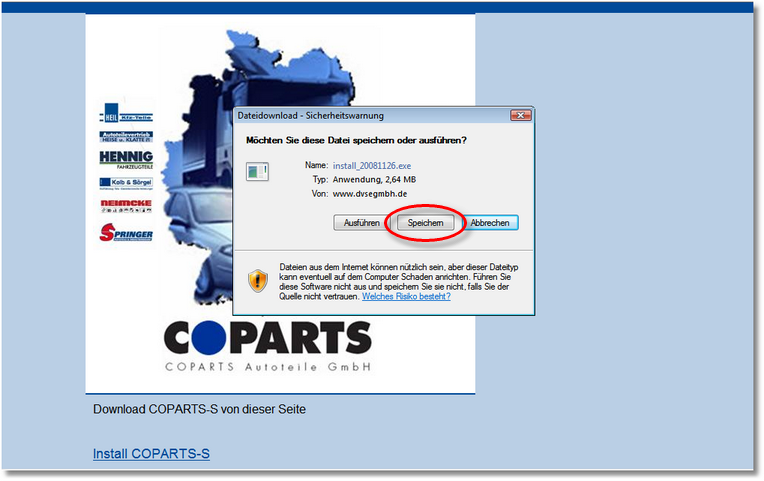Click the Heise u. Klatte logo

point(126,136)
